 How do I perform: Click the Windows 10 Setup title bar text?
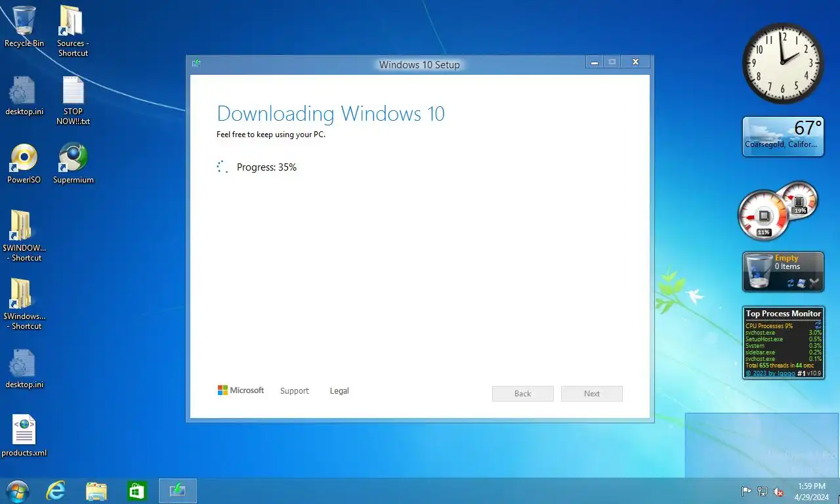[x=419, y=64]
